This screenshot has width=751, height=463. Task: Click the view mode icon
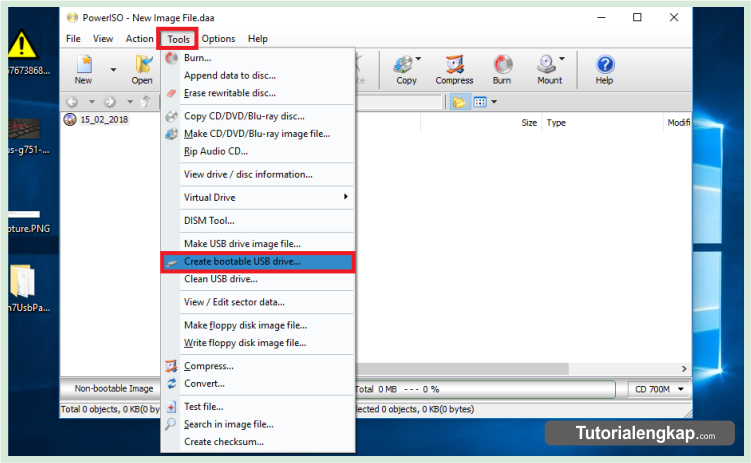pyautogui.click(x=480, y=102)
